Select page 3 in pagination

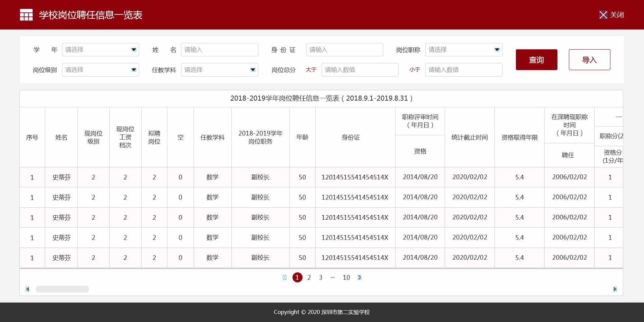321,277
